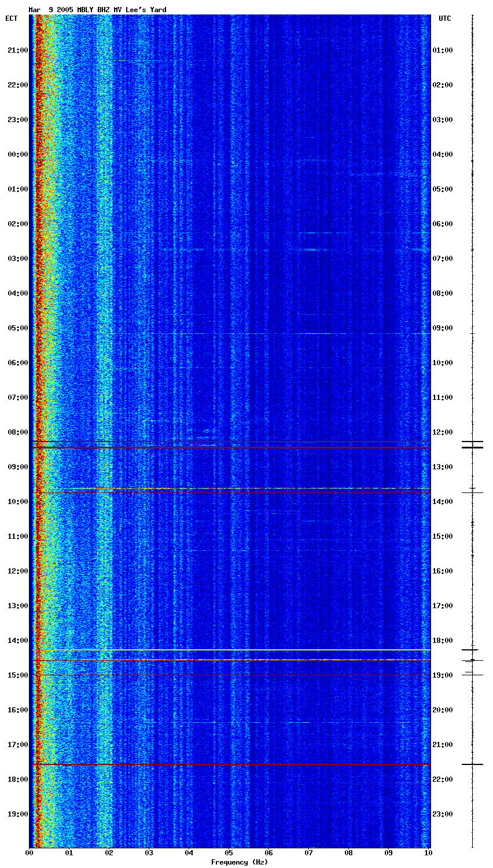Click the 05 Hz tick on the frequency axis
This screenshot has height=868, width=493.
[229, 853]
